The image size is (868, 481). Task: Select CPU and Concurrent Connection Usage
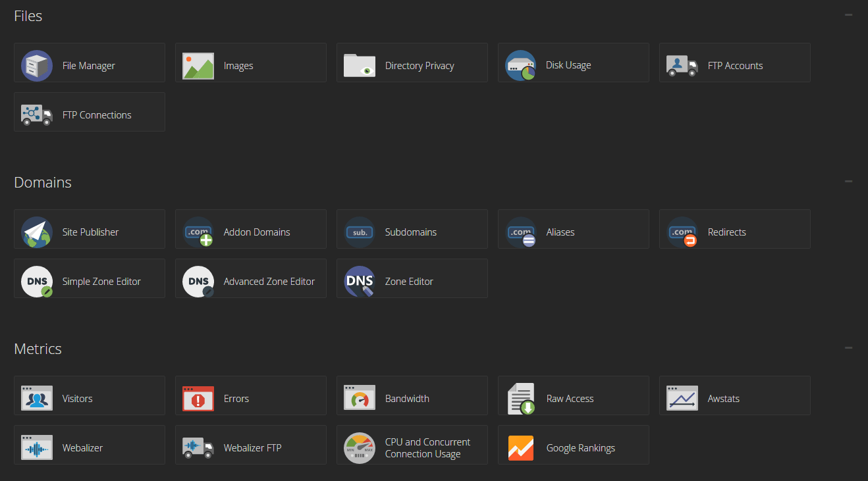tap(427, 448)
